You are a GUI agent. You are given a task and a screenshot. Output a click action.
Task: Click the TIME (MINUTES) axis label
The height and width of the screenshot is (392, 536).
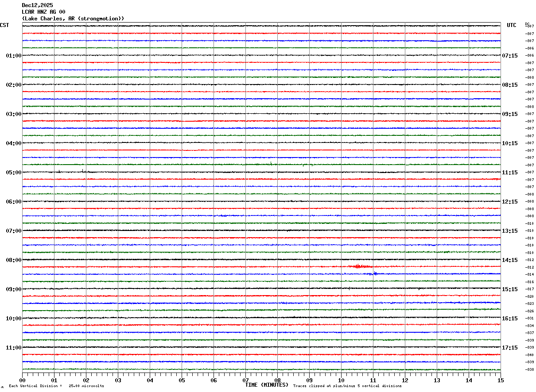[267, 385]
